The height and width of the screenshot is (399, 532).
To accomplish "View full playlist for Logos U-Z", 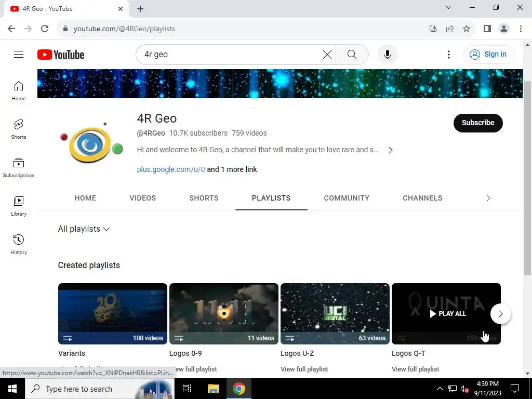I will pos(304,369).
